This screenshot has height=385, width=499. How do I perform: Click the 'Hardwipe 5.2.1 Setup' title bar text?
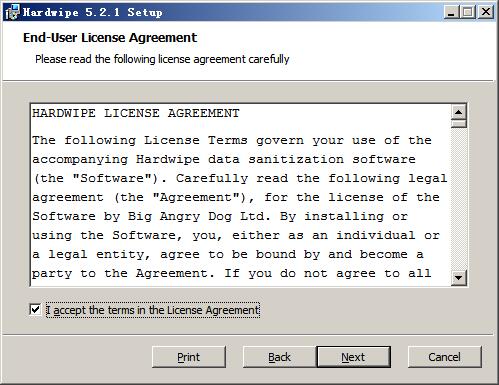[x=92, y=12]
